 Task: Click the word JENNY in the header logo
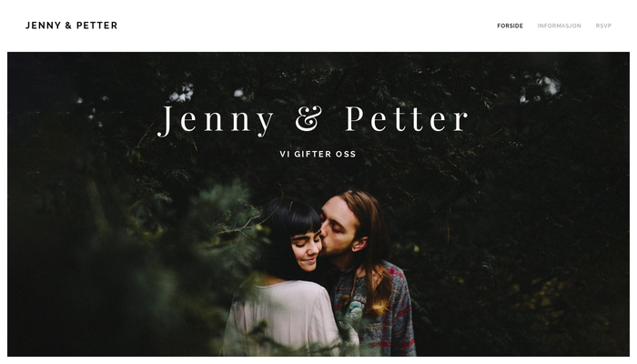click(x=43, y=25)
